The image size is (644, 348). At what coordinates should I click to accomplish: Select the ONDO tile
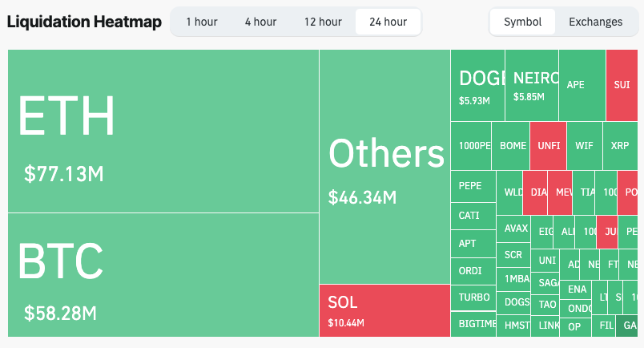point(576,308)
